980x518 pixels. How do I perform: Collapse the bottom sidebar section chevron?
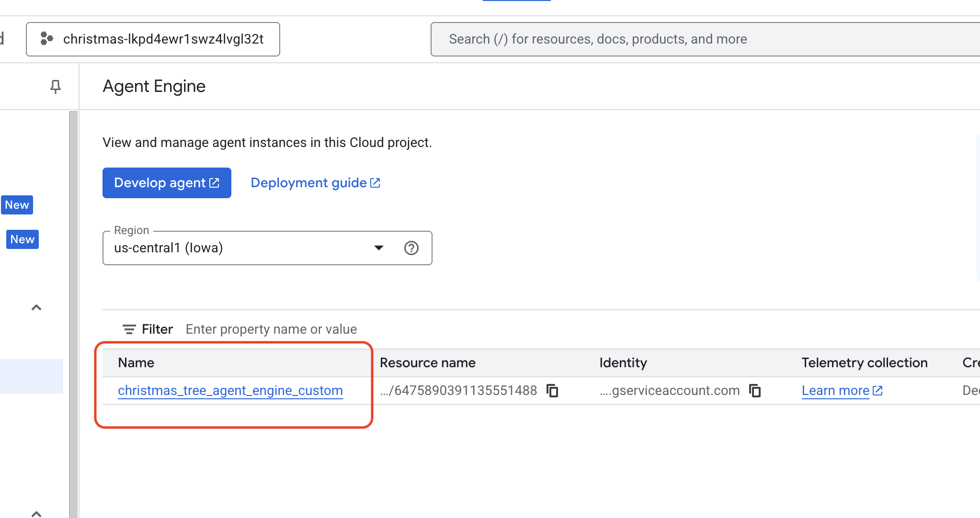pyautogui.click(x=36, y=513)
